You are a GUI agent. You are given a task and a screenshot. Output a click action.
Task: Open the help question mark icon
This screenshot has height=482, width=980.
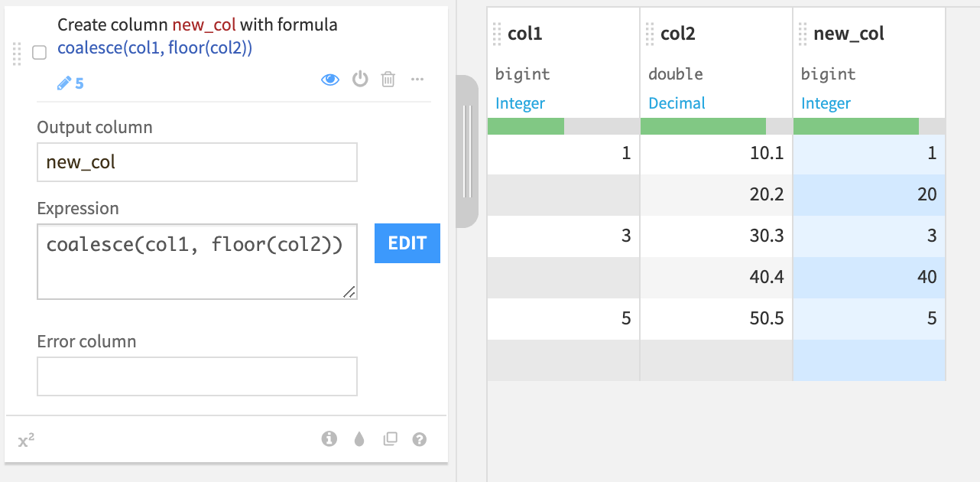coord(419,439)
